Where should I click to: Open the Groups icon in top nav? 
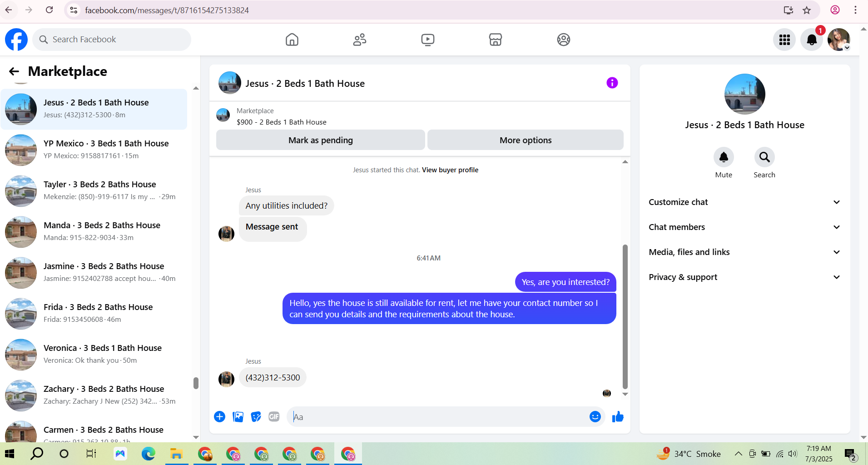pos(563,40)
